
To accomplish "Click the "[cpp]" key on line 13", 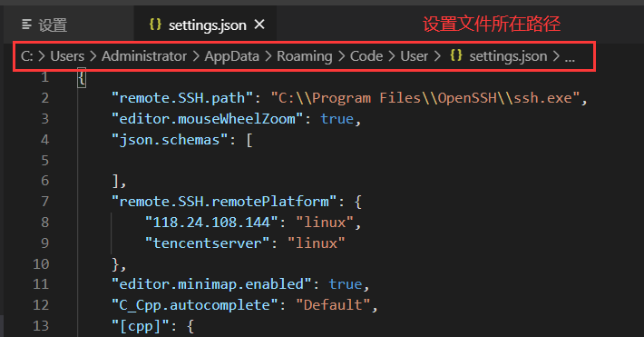I will (140, 326).
